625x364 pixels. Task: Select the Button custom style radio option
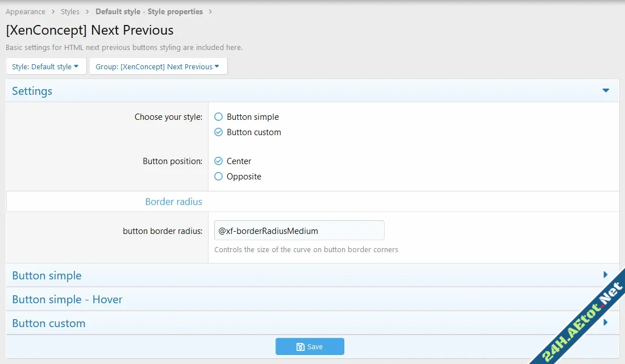219,132
